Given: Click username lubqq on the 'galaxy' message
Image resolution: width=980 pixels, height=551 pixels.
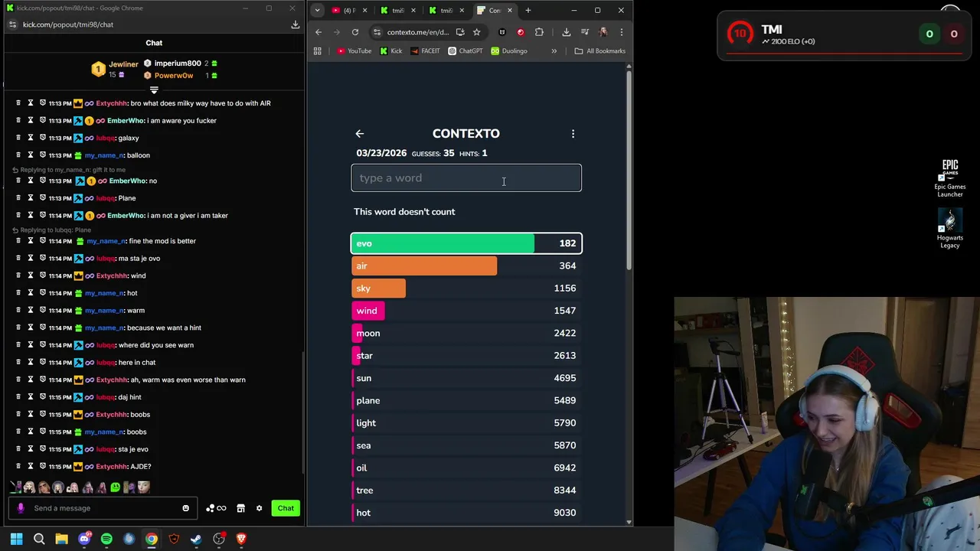Looking at the screenshot, I should [106, 138].
